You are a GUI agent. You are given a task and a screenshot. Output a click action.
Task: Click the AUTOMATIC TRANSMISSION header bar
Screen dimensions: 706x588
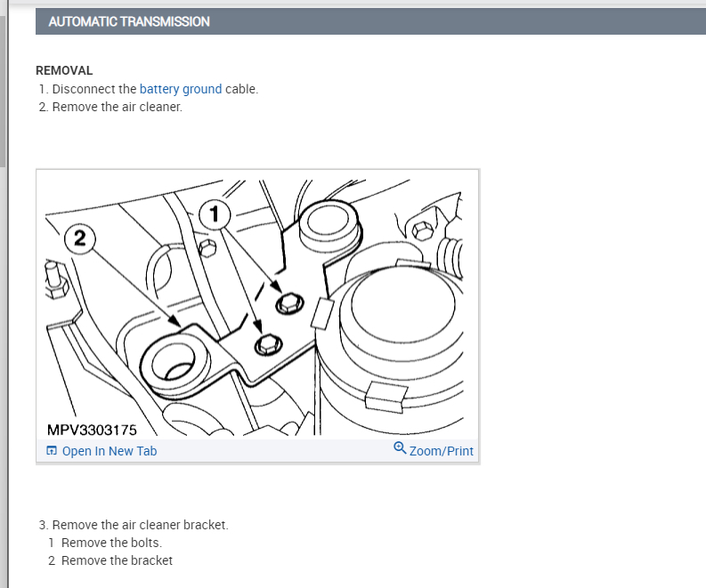pyautogui.click(x=370, y=21)
